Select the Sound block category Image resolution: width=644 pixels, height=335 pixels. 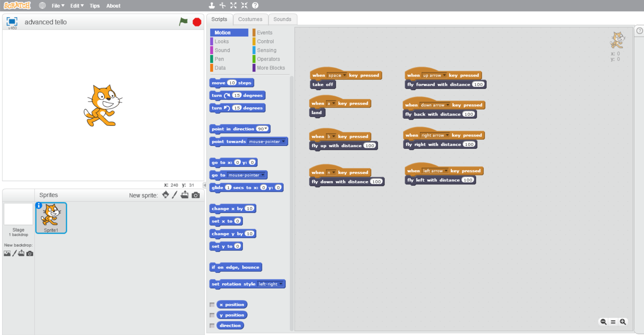tap(222, 50)
